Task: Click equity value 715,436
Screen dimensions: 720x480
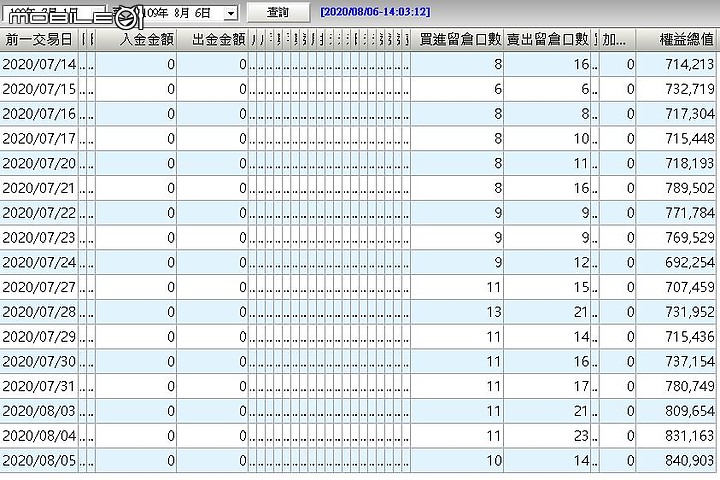Action: pos(690,337)
